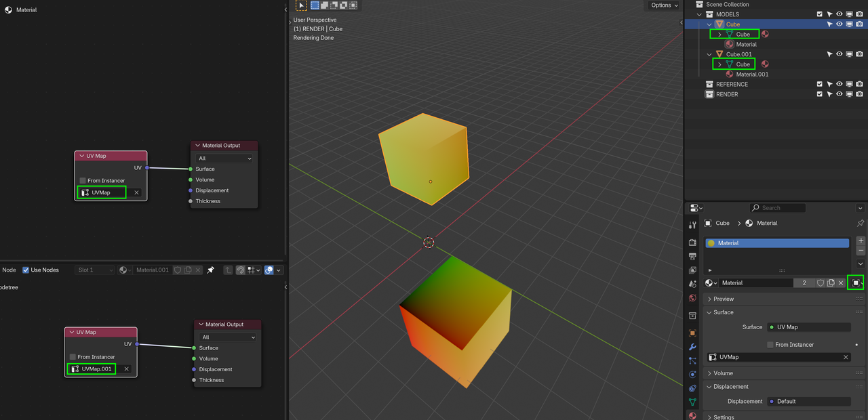The width and height of the screenshot is (868, 420).
Task: Open the Material Properties tab
Action: click(x=692, y=414)
